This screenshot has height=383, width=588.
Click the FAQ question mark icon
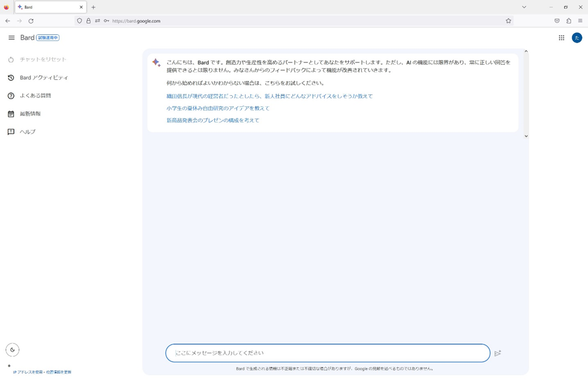coord(11,95)
